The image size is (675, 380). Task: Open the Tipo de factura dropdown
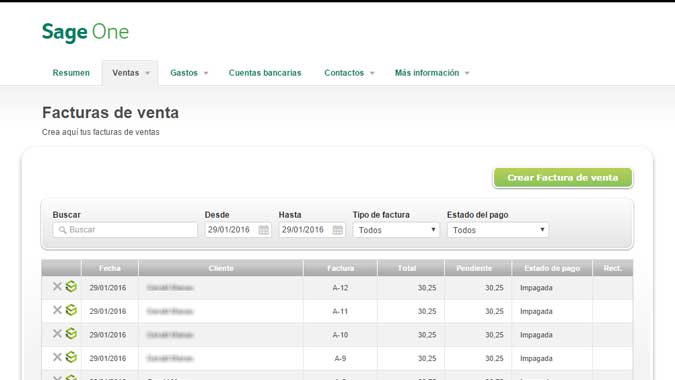(396, 230)
